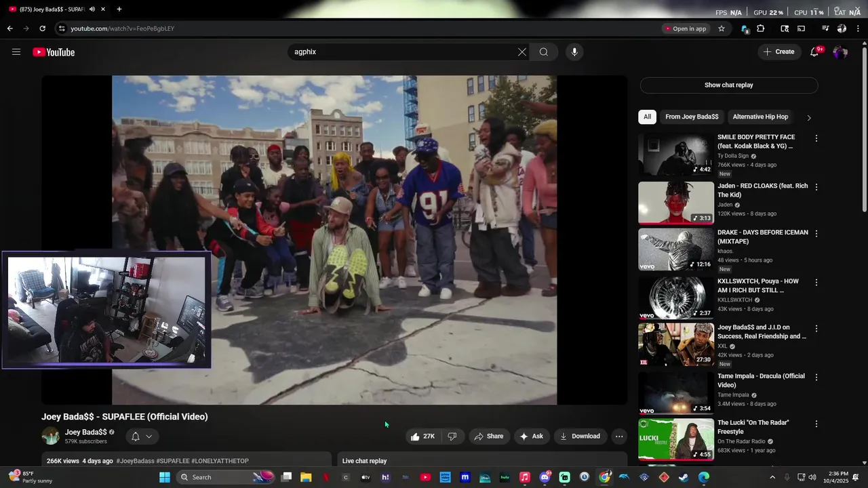Open Chrome three-dot menu
This screenshot has height=488, width=868.
click(x=859, y=28)
